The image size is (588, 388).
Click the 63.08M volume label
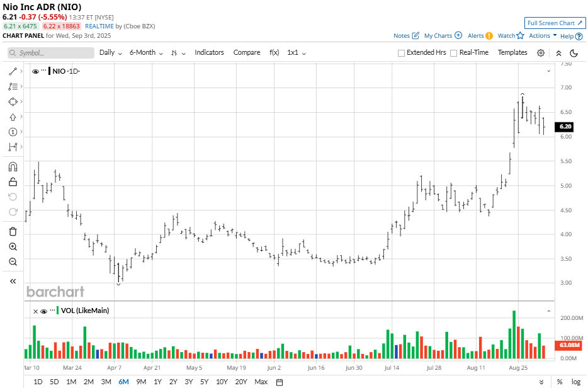click(569, 345)
